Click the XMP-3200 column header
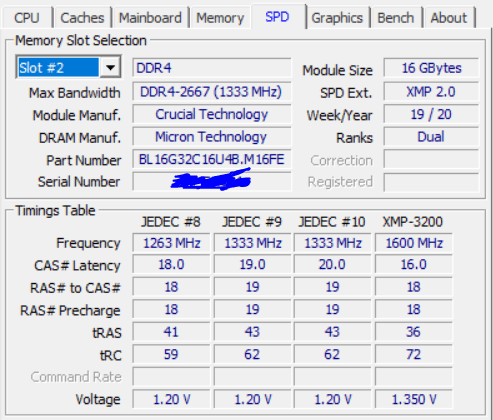 [x=413, y=222]
